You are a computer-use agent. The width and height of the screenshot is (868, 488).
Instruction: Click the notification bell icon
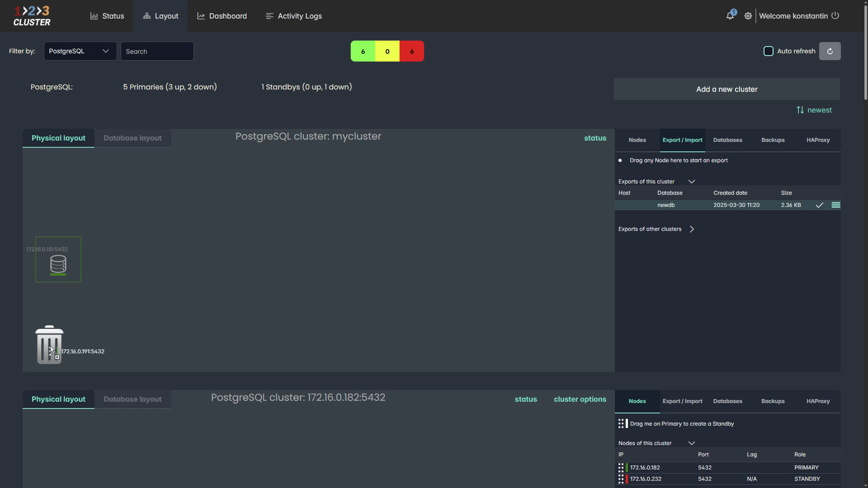click(730, 16)
